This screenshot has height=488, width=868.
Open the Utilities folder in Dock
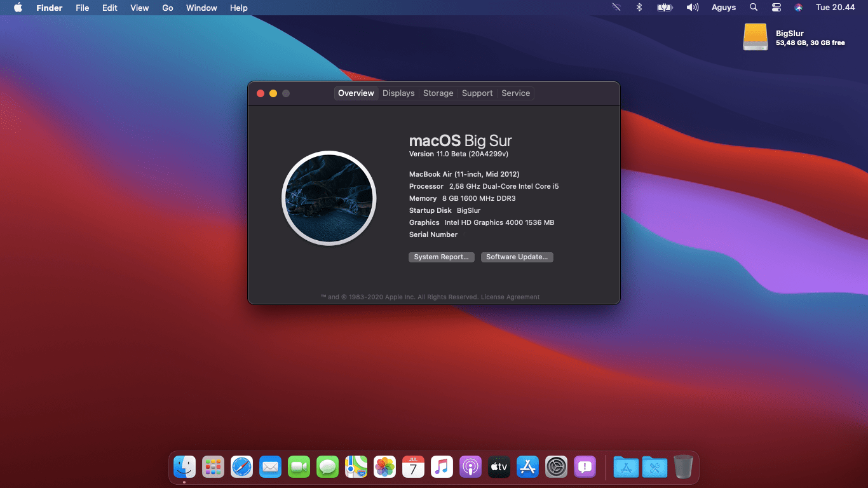point(654,467)
